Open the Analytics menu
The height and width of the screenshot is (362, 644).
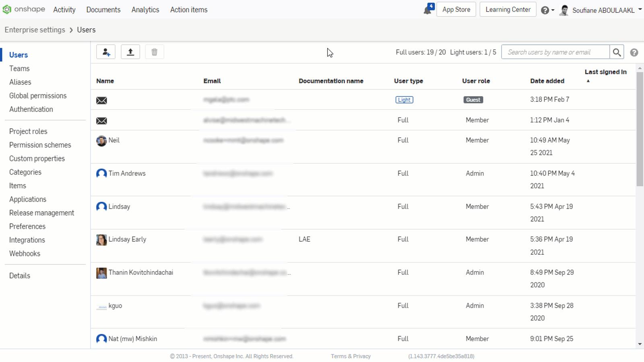pos(145,10)
